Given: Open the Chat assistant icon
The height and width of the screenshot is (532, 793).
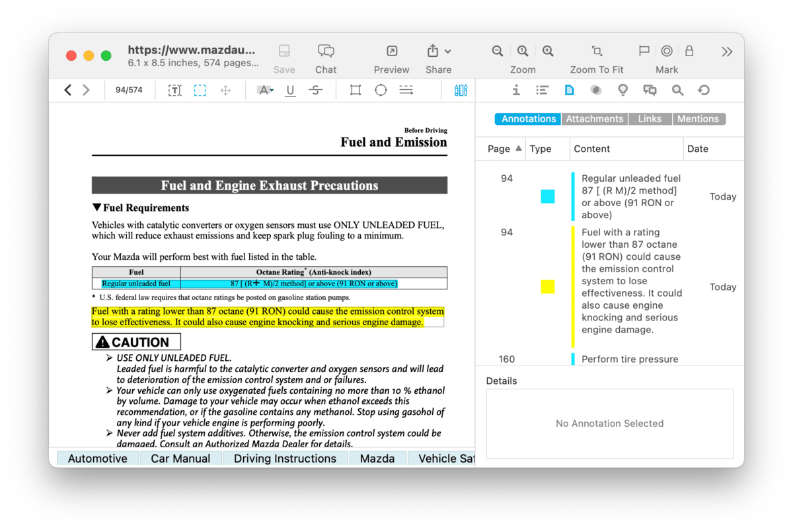Looking at the screenshot, I should tap(325, 52).
